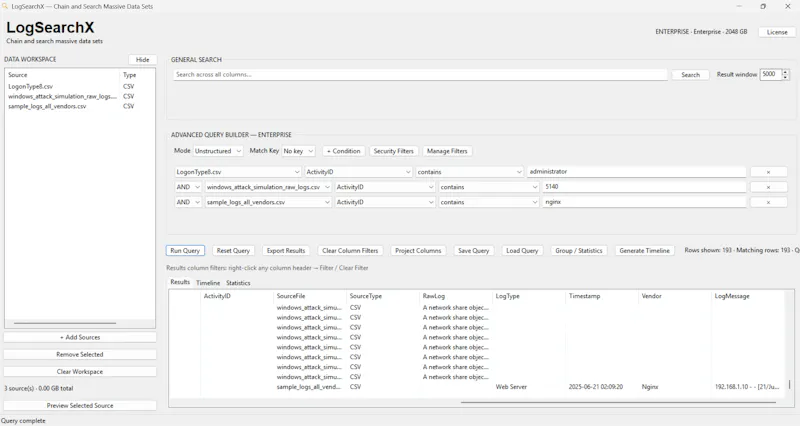
Task: Click the LogMessage results column header
Action: point(750,296)
